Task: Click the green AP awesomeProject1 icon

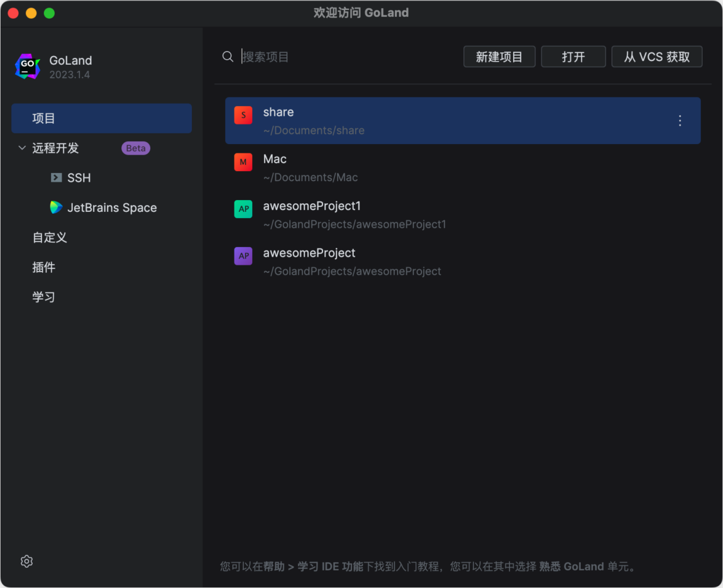Action: click(243, 209)
